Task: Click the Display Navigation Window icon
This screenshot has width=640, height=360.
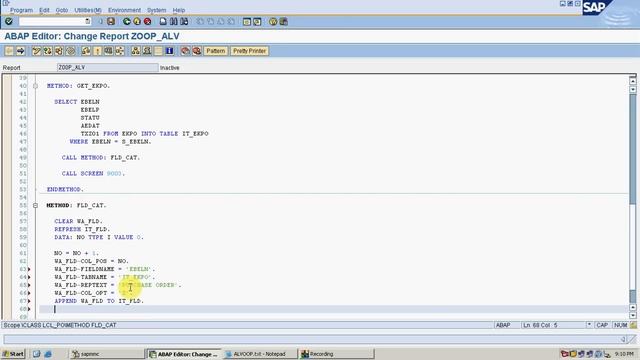Action: click(x=147, y=51)
